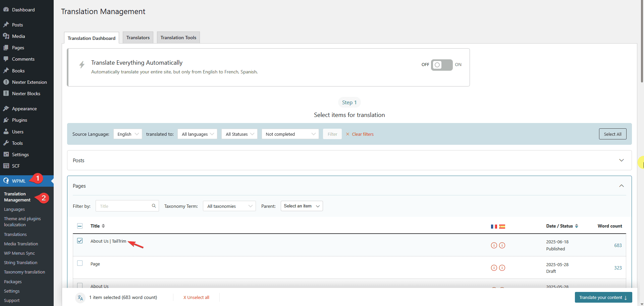The image size is (644, 306).
Task: Uncheck the About Us | TailTrim row checkbox
Action: [80, 241]
